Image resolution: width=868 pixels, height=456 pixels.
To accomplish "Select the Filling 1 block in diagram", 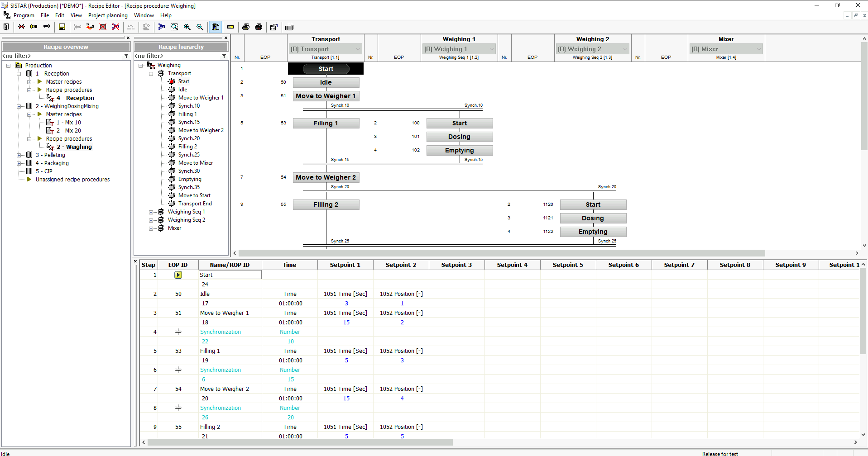I will pos(326,123).
